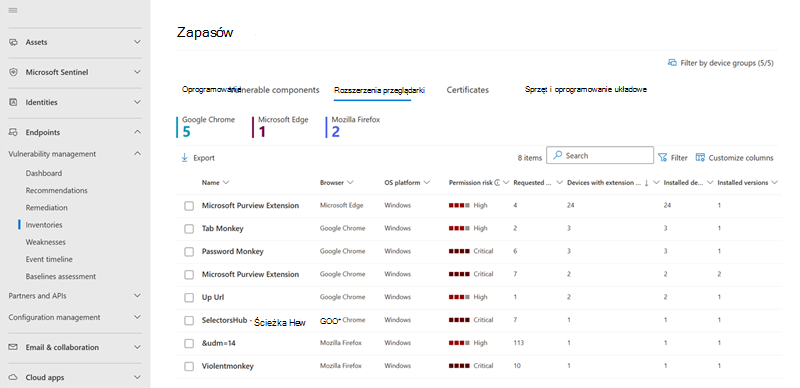
Task: Click the Cloud apps cloud icon
Action: (14, 378)
